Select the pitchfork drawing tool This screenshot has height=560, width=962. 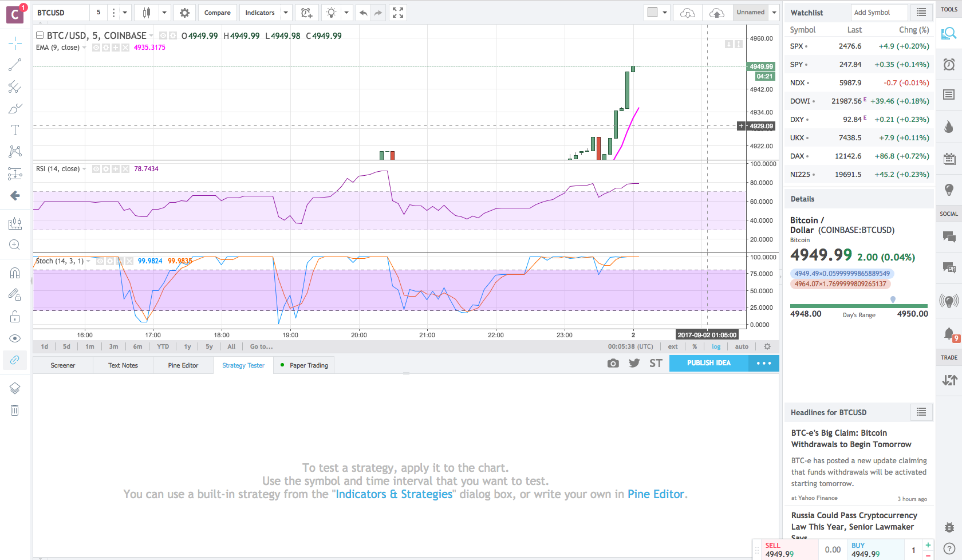coord(15,86)
